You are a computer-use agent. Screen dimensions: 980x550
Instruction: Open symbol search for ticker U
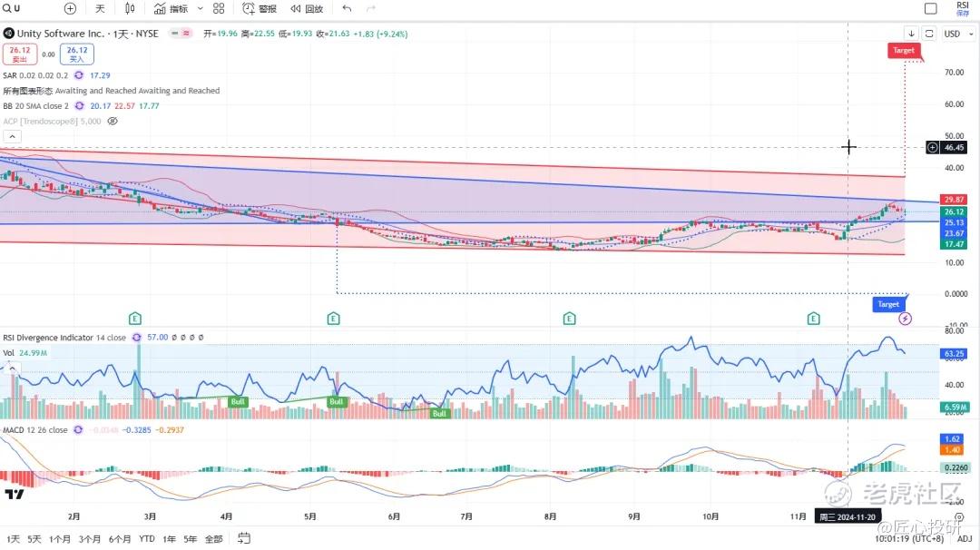point(13,8)
